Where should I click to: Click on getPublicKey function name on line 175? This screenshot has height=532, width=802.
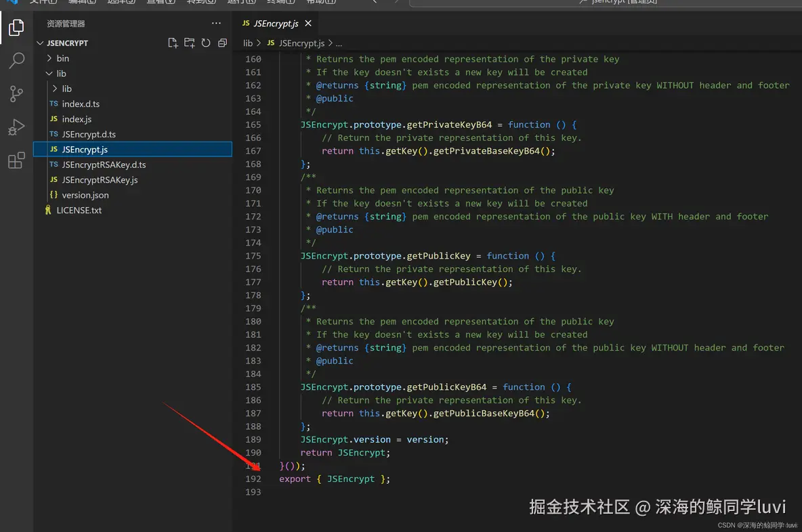pos(438,256)
